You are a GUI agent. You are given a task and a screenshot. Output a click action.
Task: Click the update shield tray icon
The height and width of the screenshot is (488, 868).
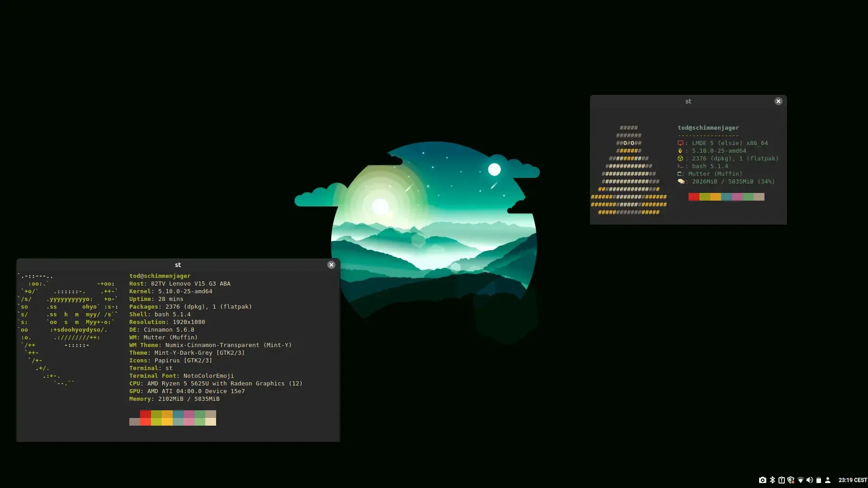click(x=791, y=480)
